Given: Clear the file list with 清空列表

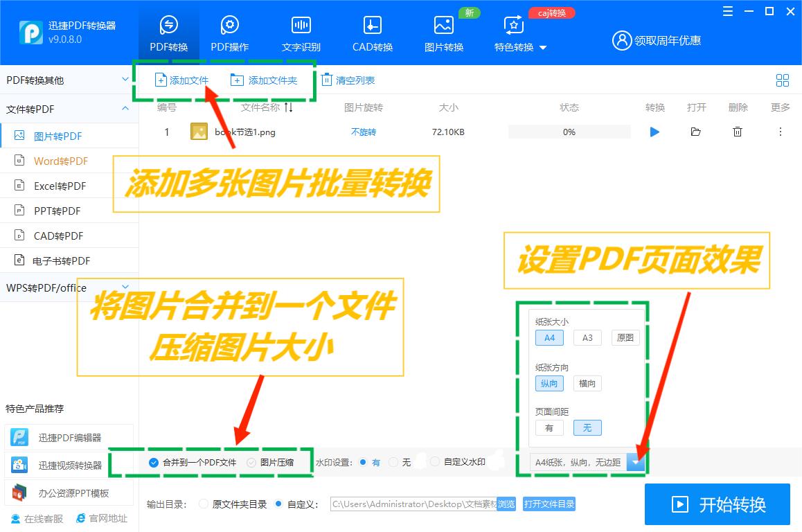Looking at the screenshot, I should point(348,80).
